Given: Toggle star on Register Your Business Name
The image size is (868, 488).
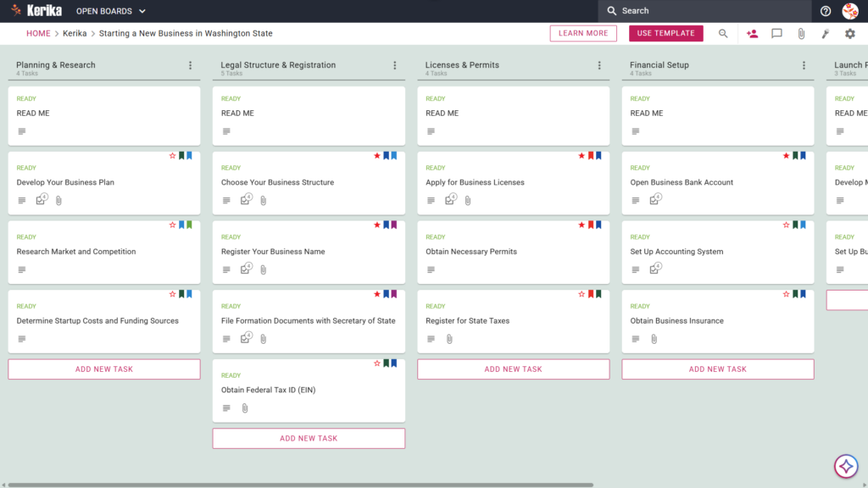Looking at the screenshot, I should [377, 225].
